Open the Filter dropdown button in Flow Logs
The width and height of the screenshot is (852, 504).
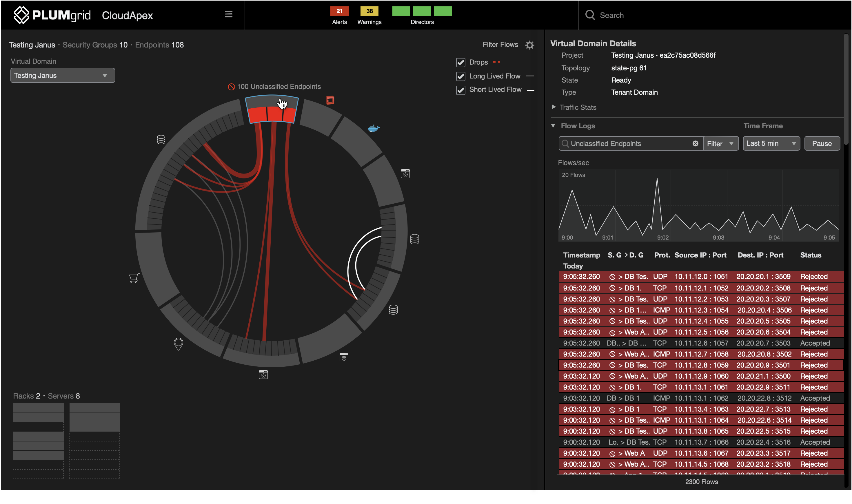720,143
